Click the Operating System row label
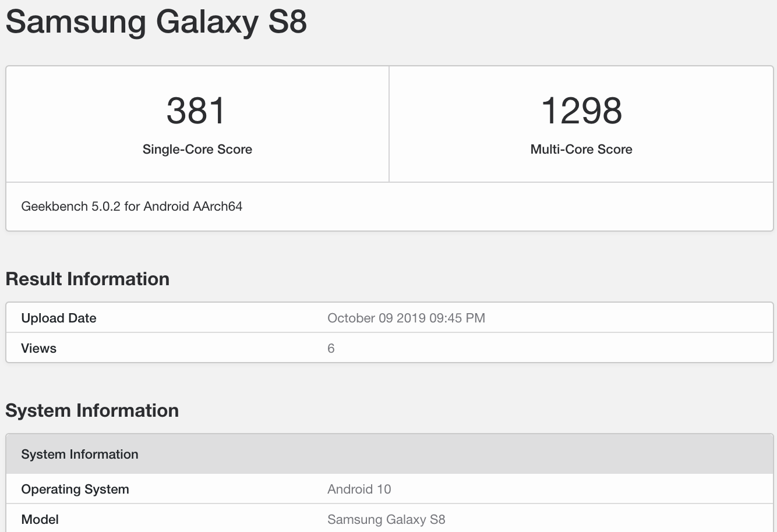777x532 pixels. click(75, 489)
